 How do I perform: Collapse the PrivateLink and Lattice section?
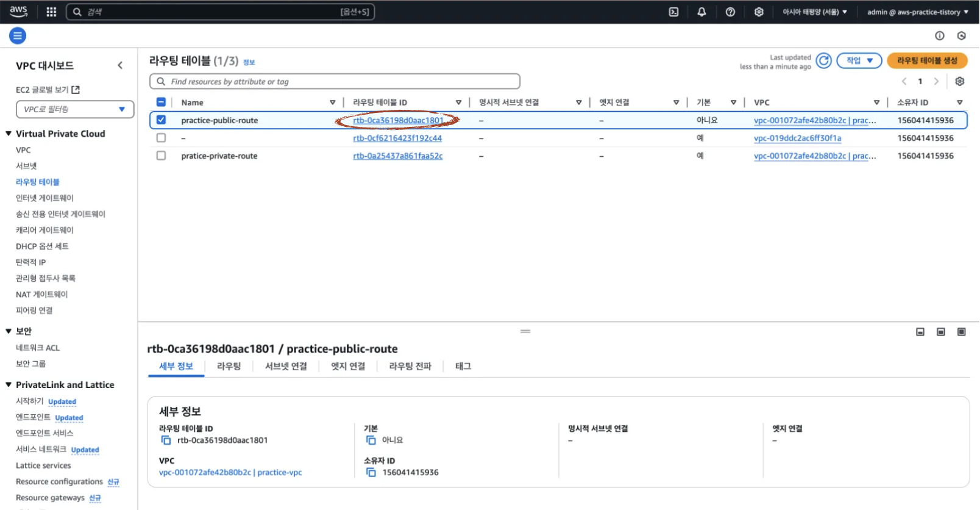point(9,385)
